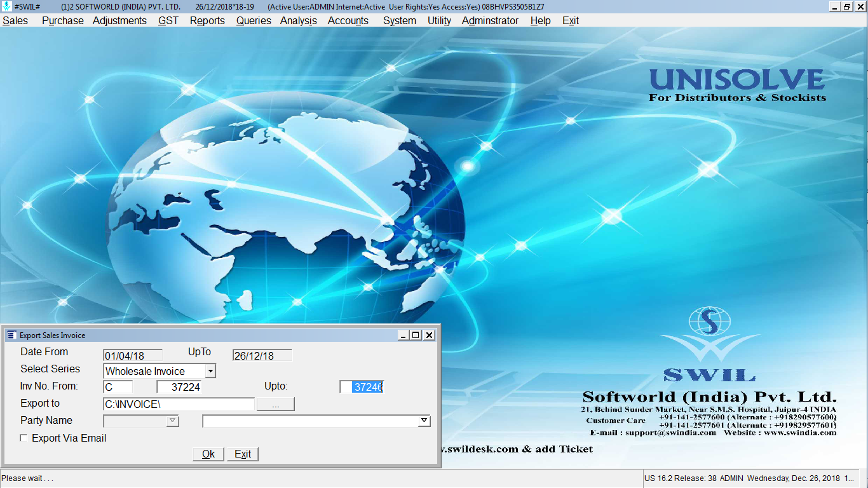Screen dimensions: 868x488
Task: Open the Sales menu
Action: point(15,20)
